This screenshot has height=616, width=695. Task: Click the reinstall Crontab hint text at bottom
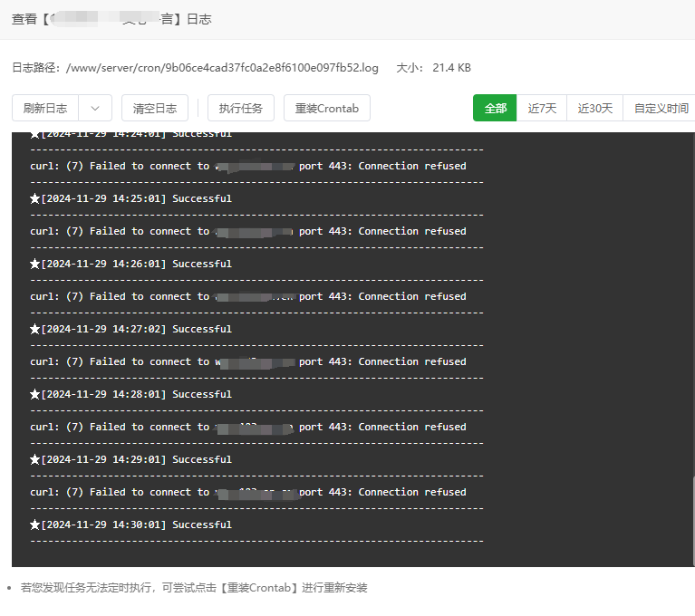coord(194,588)
